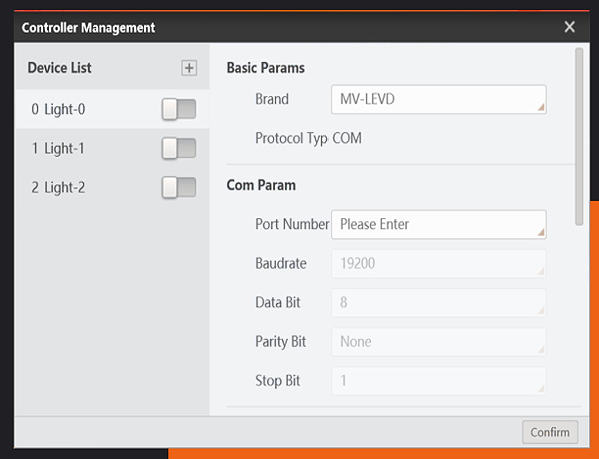Click the Confirm button

550,432
